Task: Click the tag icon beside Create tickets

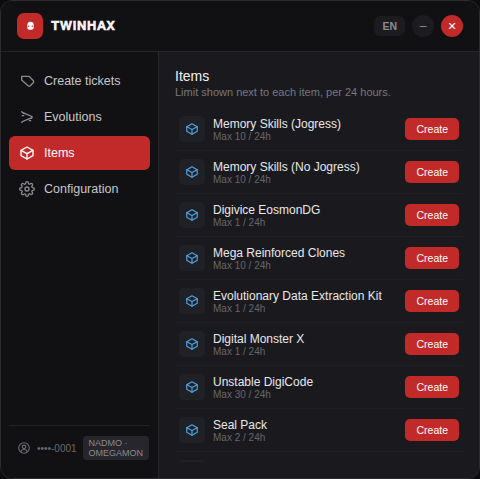Action: 27,81
